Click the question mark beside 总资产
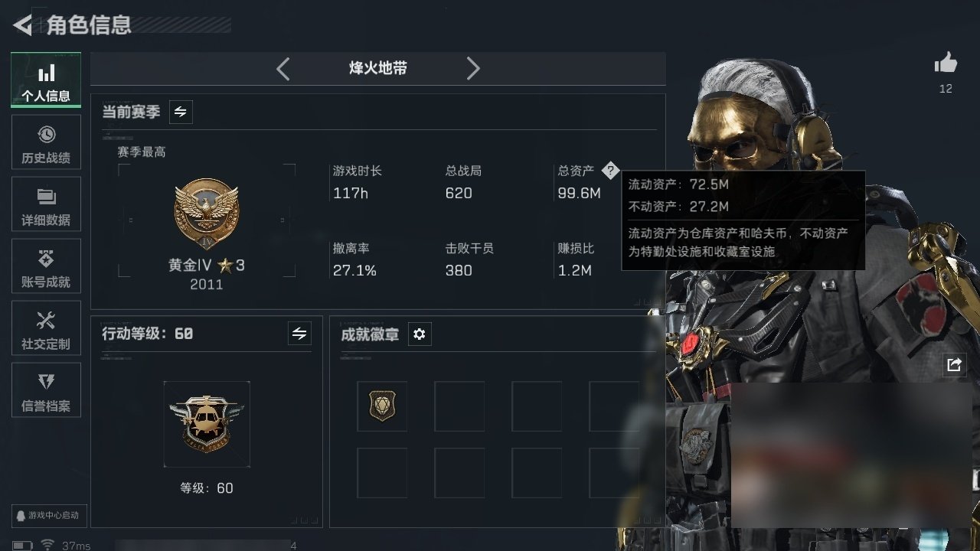The image size is (980, 551). 609,170
